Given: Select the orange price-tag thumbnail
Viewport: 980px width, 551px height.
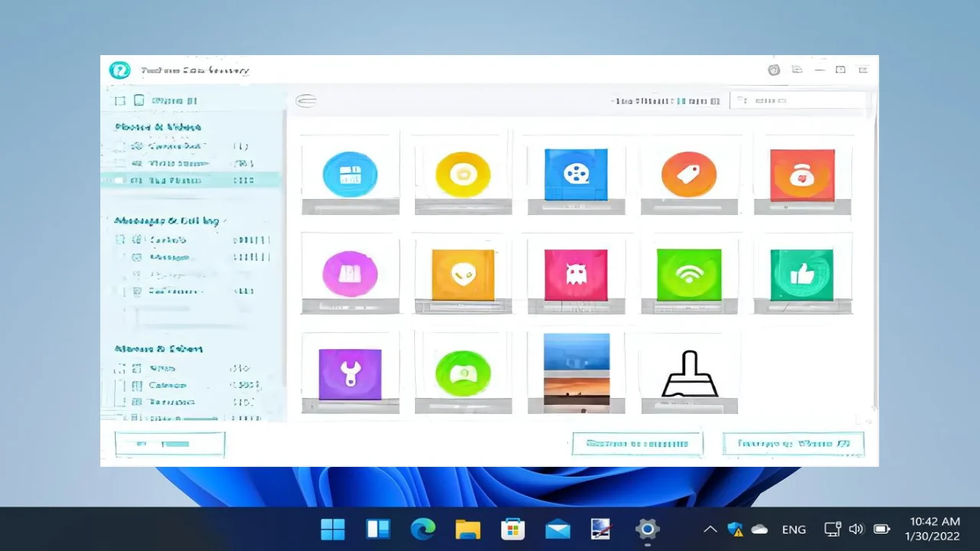Looking at the screenshot, I should 689,174.
